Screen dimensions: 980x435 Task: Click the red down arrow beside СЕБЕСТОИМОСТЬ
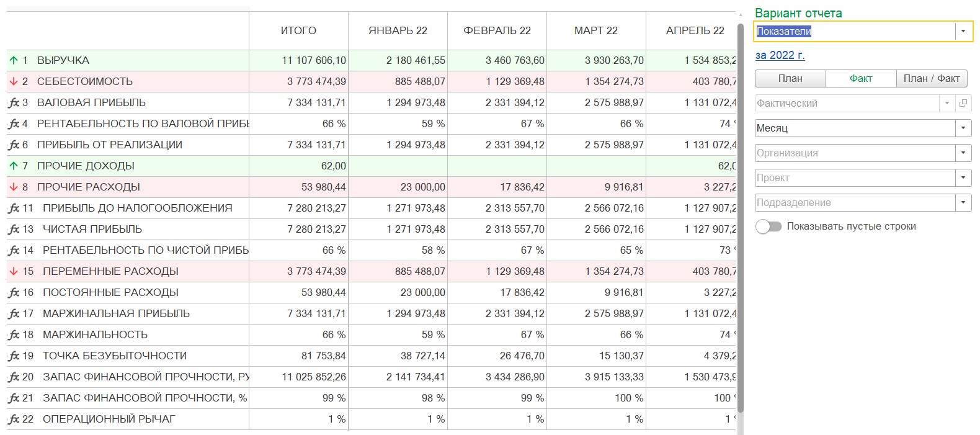14,81
